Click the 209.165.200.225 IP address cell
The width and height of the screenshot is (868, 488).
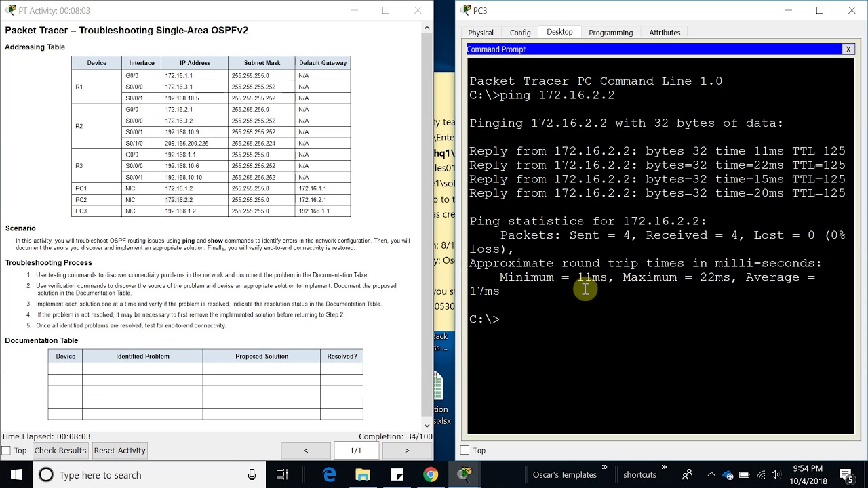click(194, 144)
